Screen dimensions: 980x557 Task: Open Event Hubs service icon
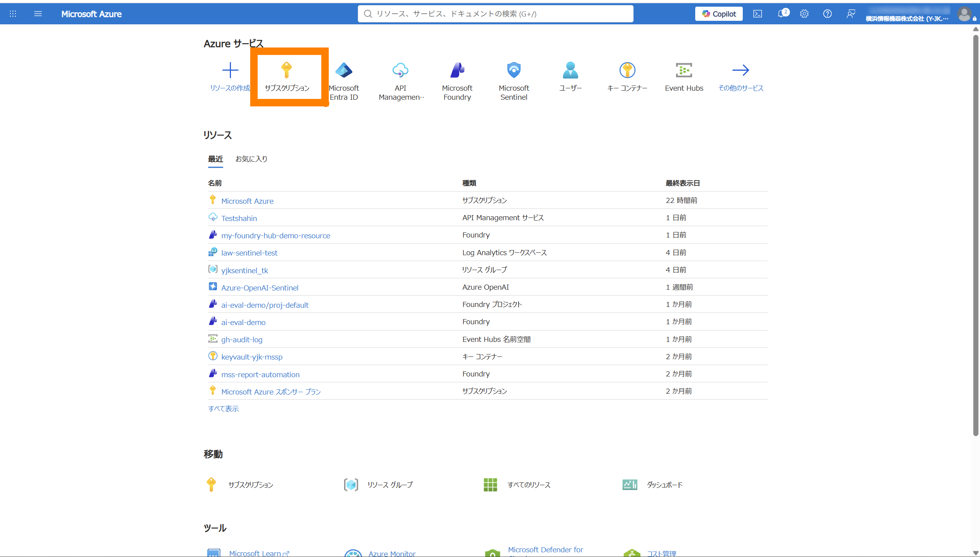click(684, 70)
